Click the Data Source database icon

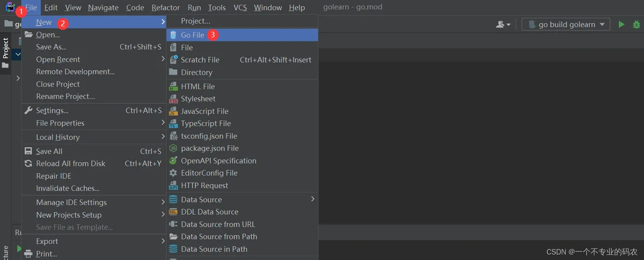click(x=173, y=199)
